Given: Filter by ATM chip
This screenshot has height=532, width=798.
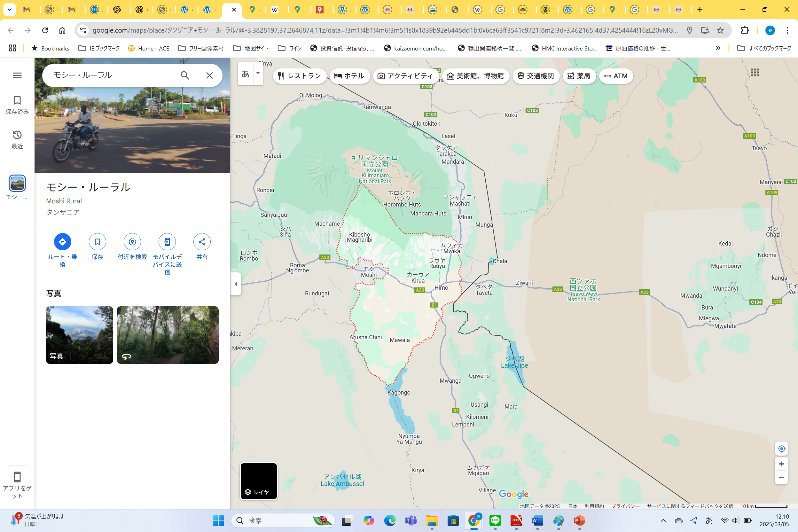Looking at the screenshot, I should pos(616,76).
